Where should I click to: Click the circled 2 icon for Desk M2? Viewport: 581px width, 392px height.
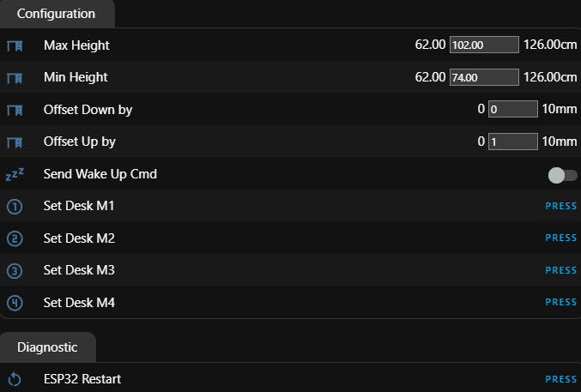tap(15, 238)
